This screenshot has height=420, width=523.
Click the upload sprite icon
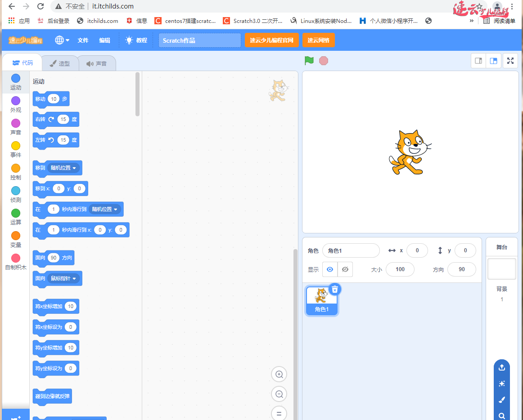pos(501,367)
